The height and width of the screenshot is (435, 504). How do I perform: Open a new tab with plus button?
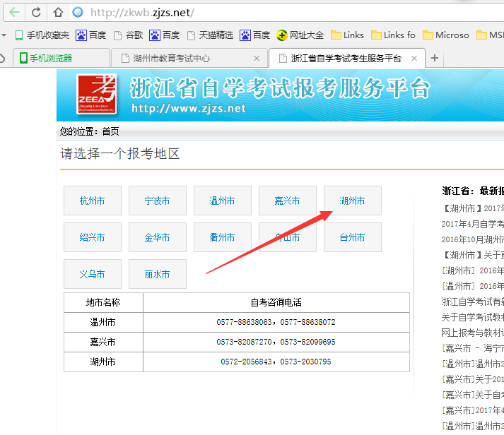click(x=435, y=58)
